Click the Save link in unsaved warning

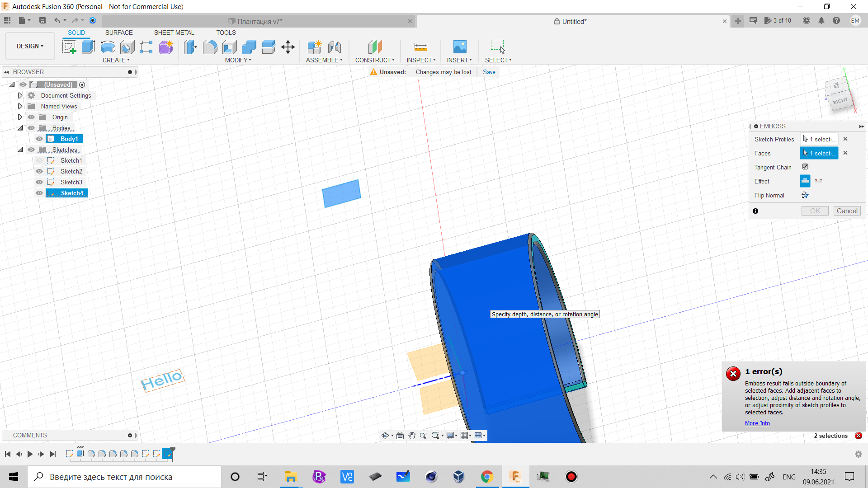point(489,72)
